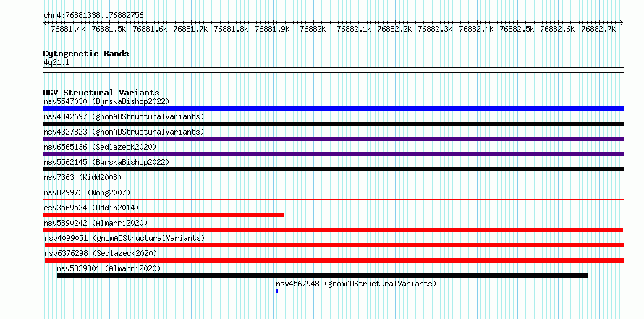Open the nsv5839801 (Almarri2020) label

109,268
